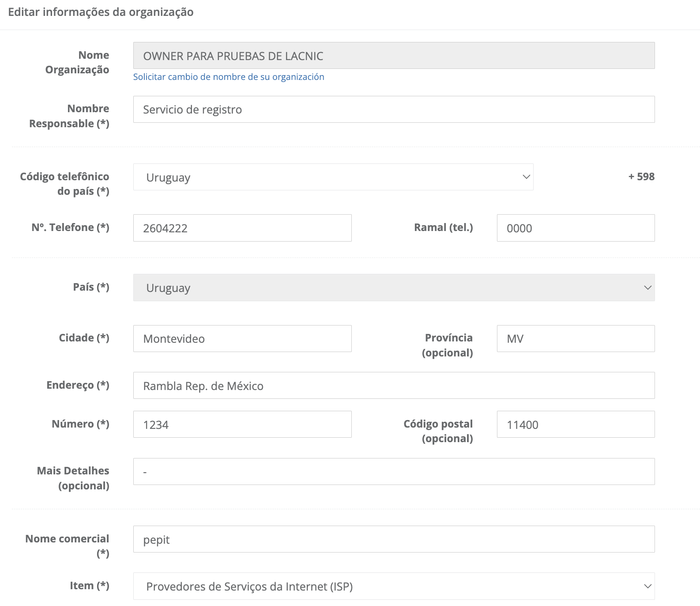
Task: Click the 'Editar informações da organização' heading
Action: (x=101, y=12)
